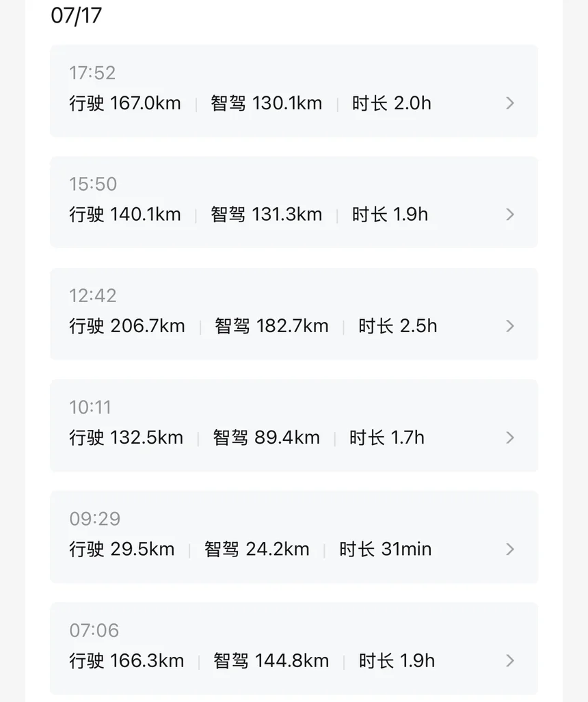
Task: Tap the 15:50 timestamp label
Action: tap(93, 184)
